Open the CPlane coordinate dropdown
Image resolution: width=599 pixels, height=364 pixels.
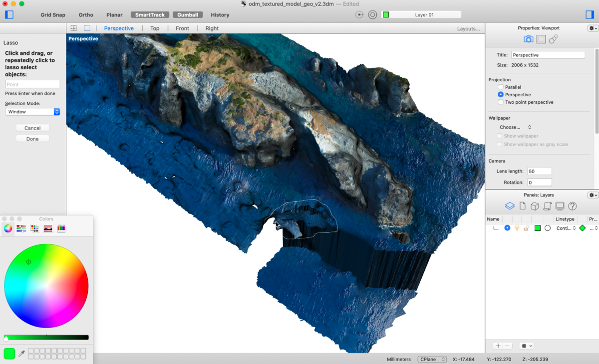click(x=432, y=359)
